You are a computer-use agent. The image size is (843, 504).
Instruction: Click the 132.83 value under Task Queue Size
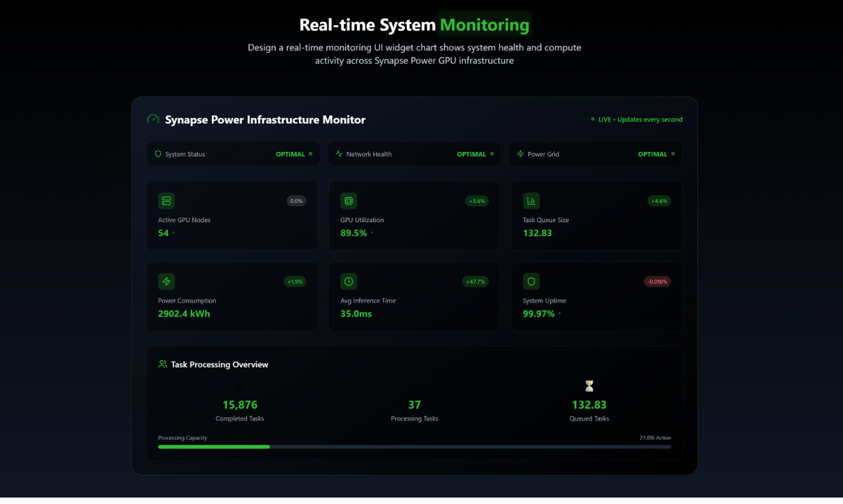click(538, 233)
